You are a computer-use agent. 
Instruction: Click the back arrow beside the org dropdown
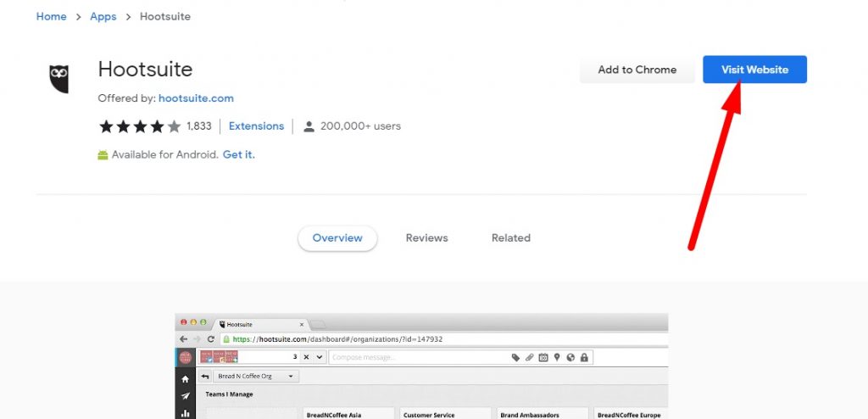coord(205,377)
